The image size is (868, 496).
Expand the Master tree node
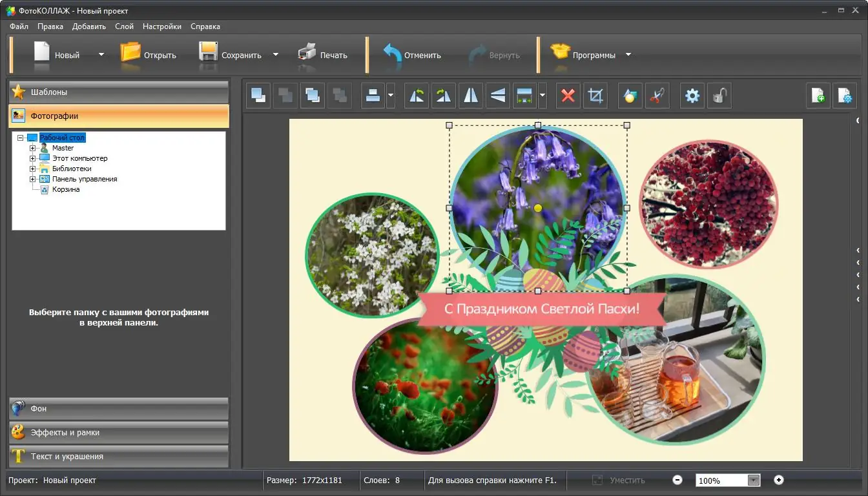click(x=32, y=148)
